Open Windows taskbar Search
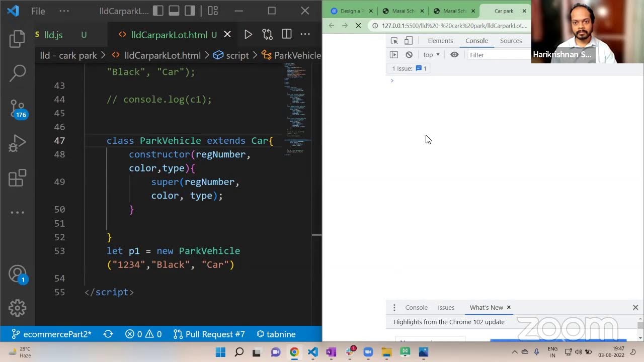The height and width of the screenshot is (362, 644). pyautogui.click(x=239, y=352)
